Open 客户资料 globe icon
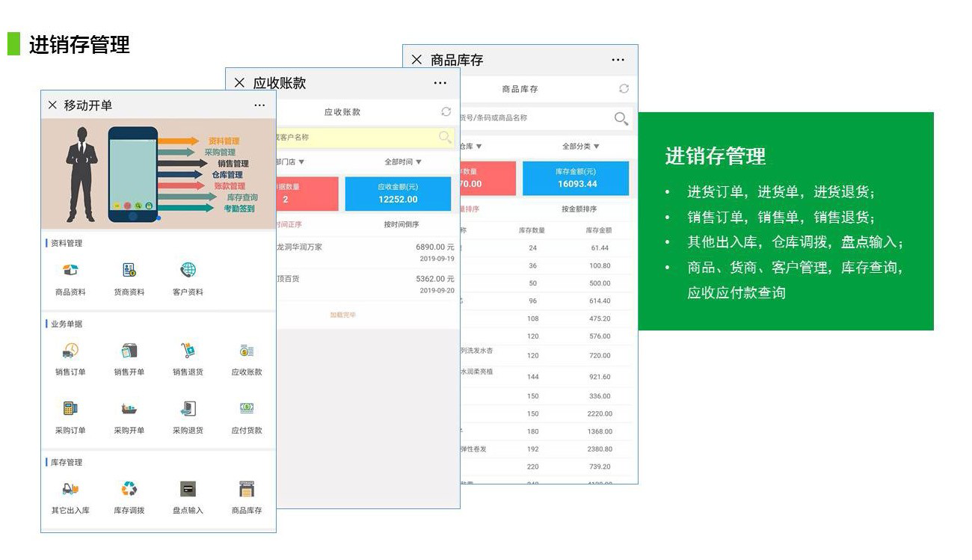 pos(188,270)
